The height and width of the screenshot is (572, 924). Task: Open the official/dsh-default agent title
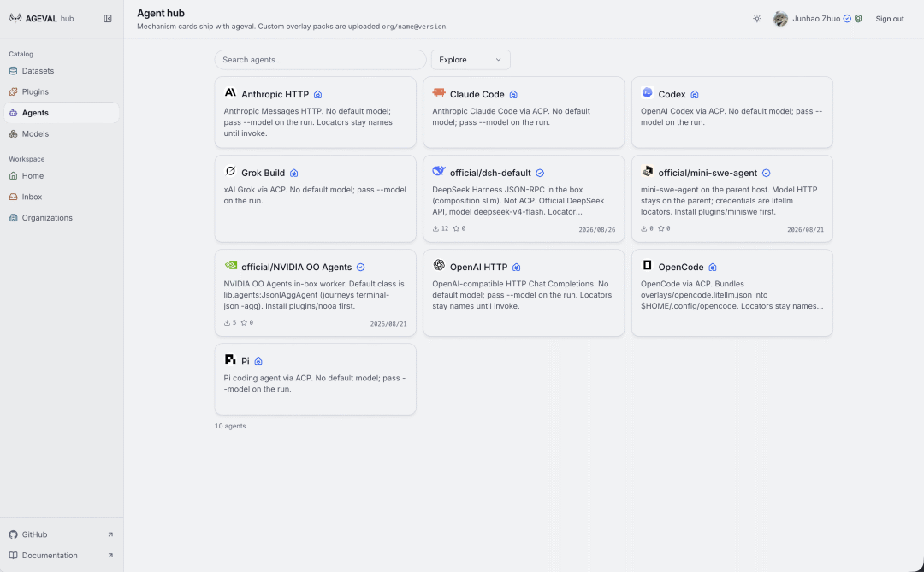click(490, 173)
